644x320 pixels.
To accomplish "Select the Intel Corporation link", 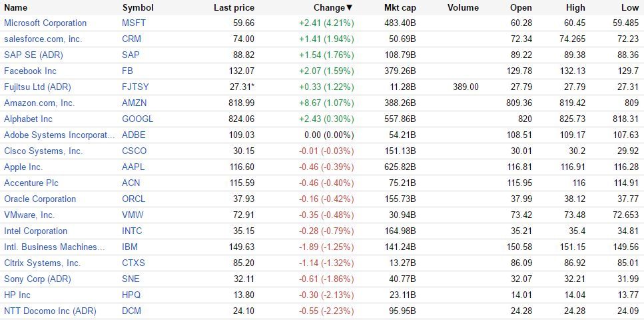I will click(x=36, y=231).
